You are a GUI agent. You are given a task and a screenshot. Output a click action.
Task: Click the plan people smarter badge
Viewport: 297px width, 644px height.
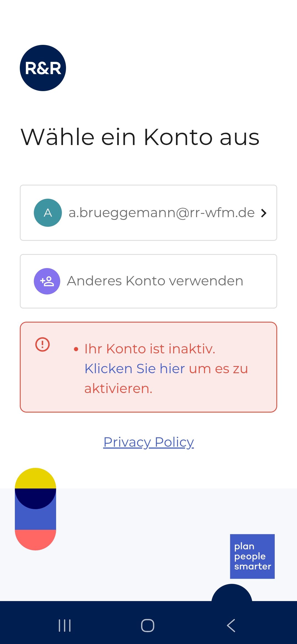pyautogui.click(x=252, y=556)
